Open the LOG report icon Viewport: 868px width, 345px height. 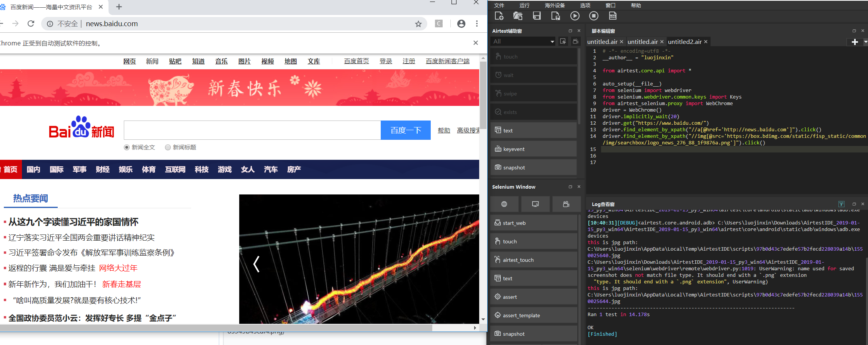(x=613, y=16)
